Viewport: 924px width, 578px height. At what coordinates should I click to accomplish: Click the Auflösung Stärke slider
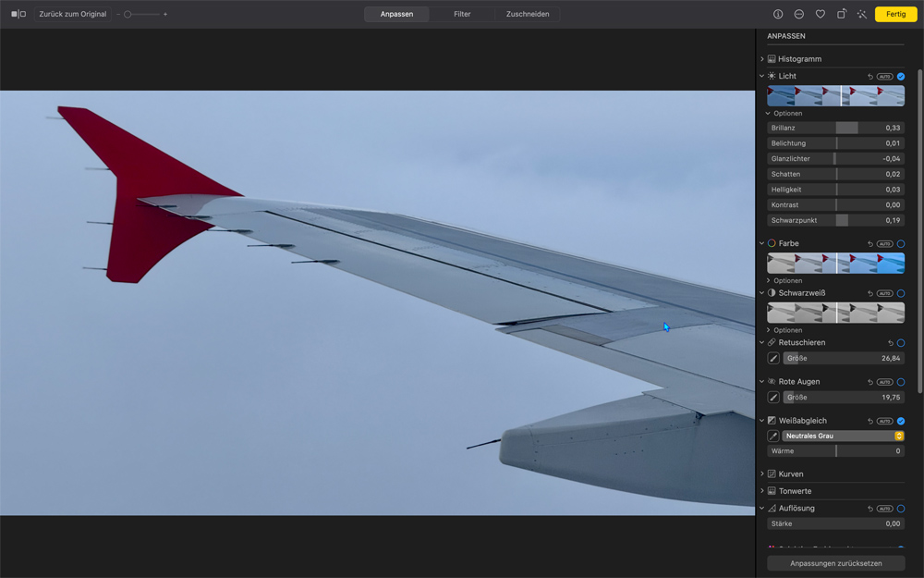coord(835,523)
